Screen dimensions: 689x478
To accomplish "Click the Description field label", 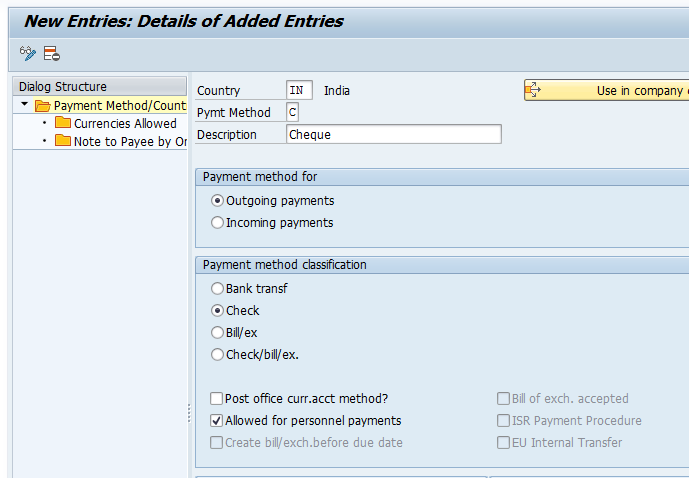I will (x=227, y=134).
